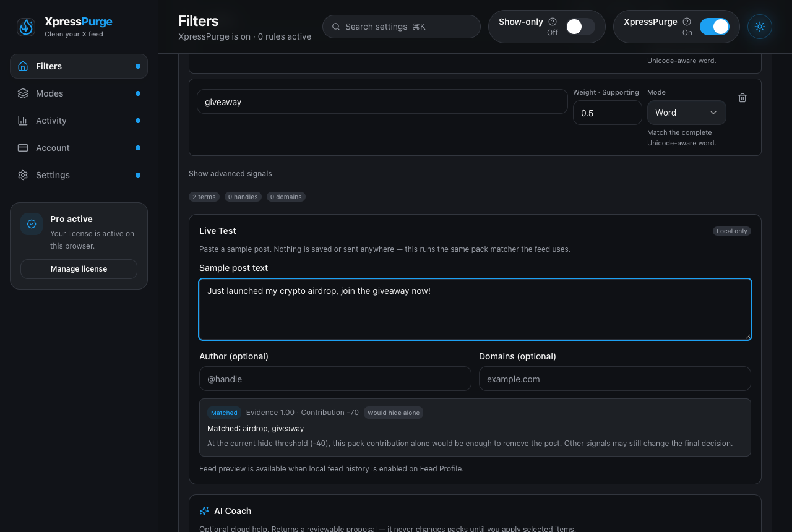The height and width of the screenshot is (532, 792).
Task: Click the Live Test heading
Action: pos(218,231)
